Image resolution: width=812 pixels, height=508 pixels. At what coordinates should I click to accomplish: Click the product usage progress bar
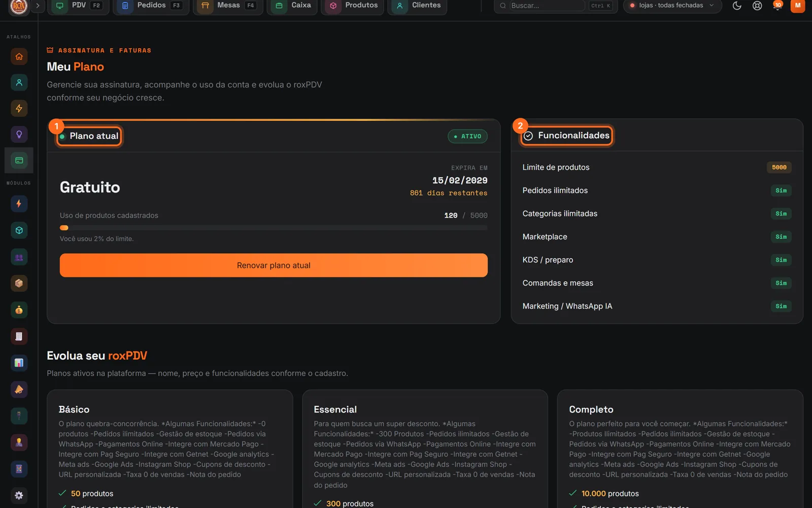click(x=274, y=228)
